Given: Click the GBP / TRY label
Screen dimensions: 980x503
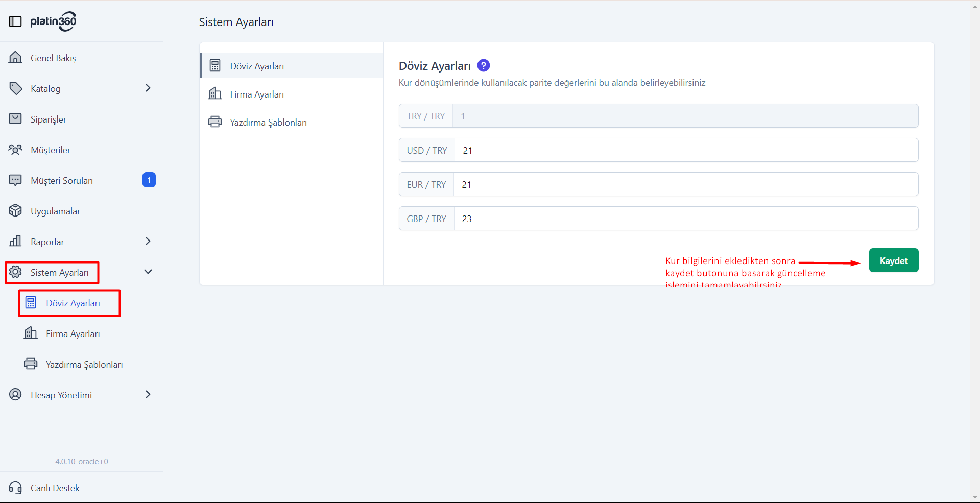Looking at the screenshot, I should (x=426, y=219).
